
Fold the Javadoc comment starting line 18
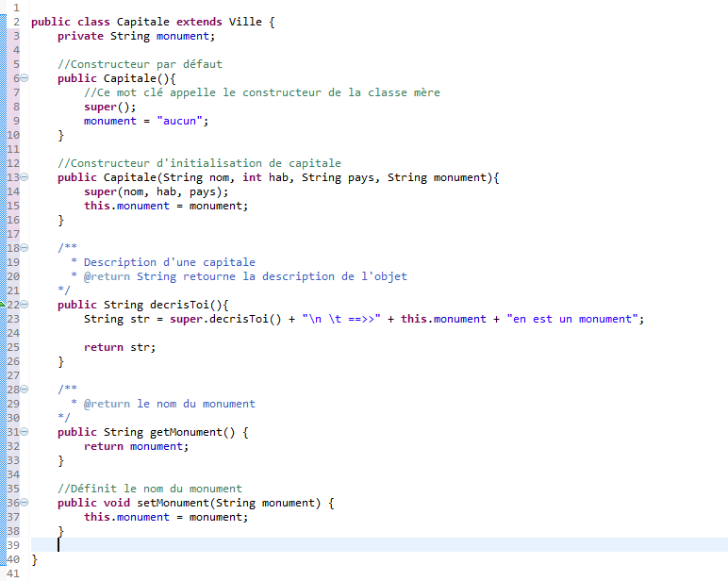click(x=25, y=248)
